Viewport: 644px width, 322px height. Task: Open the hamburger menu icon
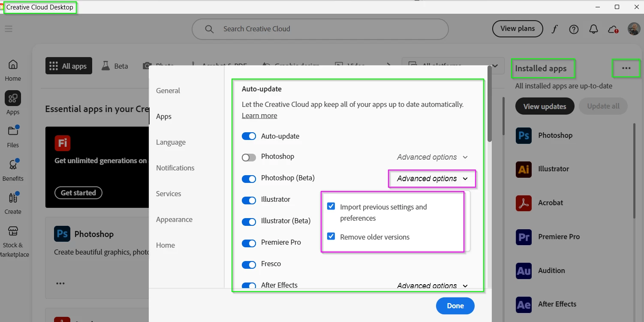tap(9, 29)
